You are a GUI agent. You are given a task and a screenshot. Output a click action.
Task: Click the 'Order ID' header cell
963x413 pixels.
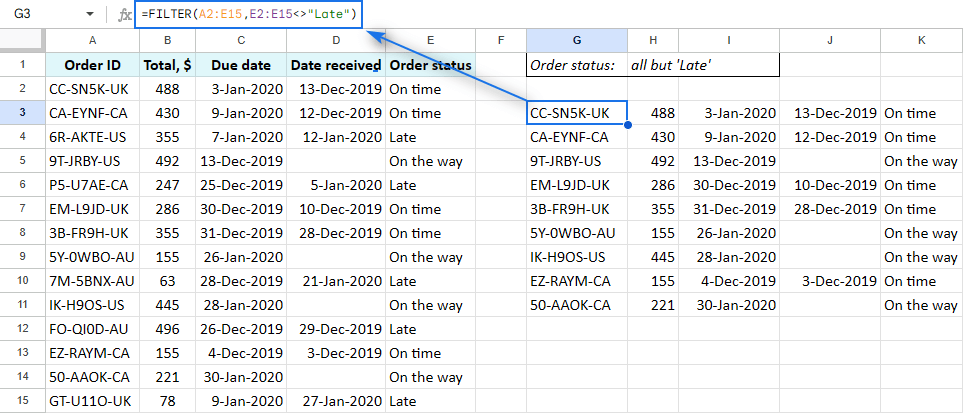[x=92, y=65]
